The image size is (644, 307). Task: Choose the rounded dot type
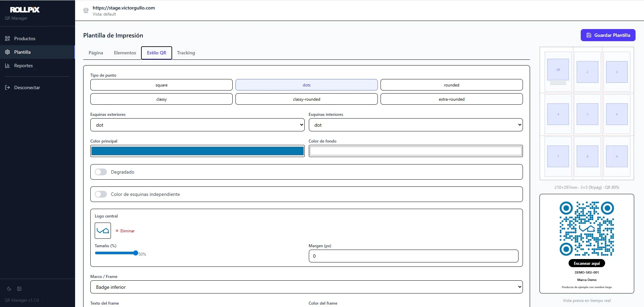click(x=452, y=85)
